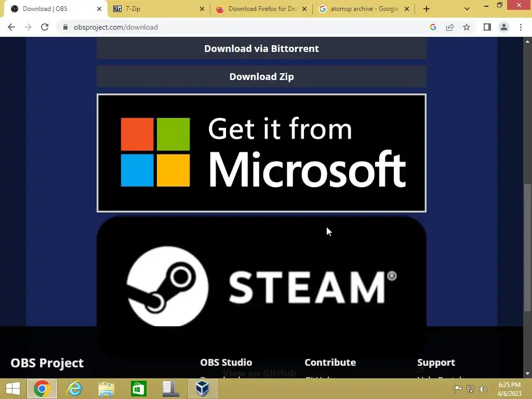View site info via the padlock icon
532x399 pixels.
(65, 27)
